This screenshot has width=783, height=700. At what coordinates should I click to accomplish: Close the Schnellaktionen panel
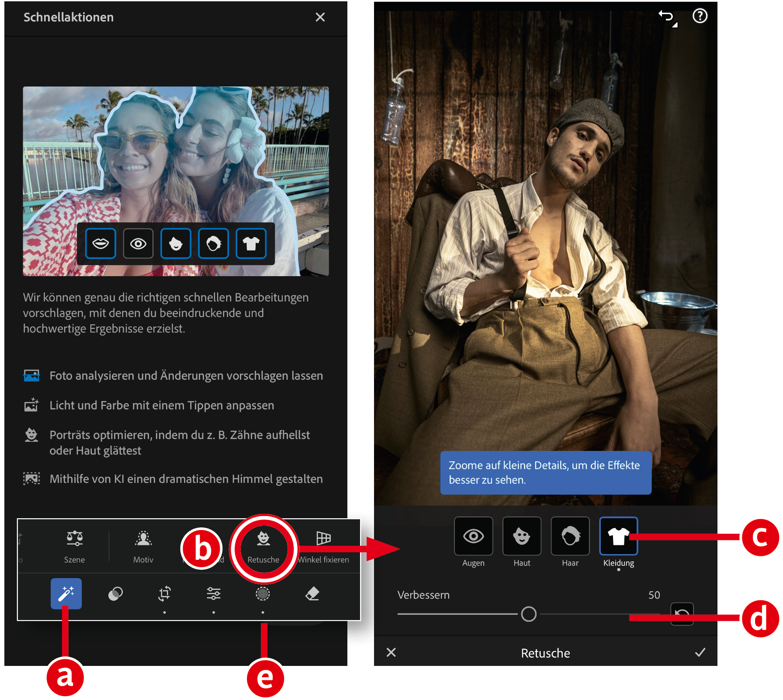click(x=320, y=17)
